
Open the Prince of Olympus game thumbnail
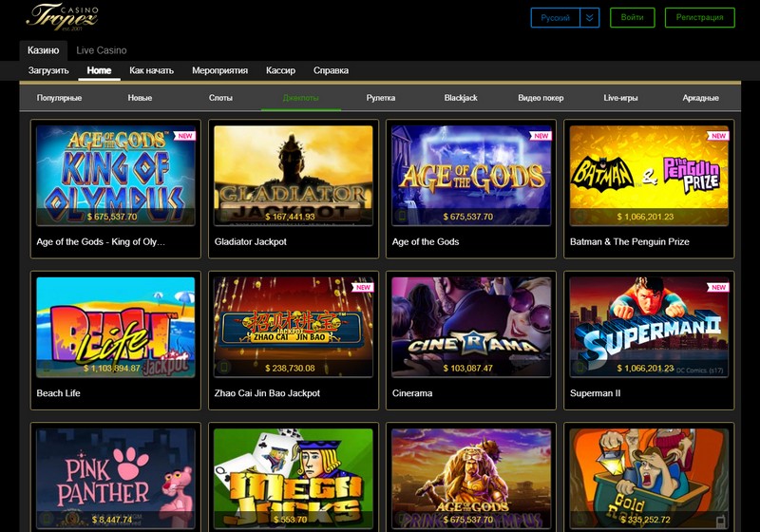tap(471, 479)
